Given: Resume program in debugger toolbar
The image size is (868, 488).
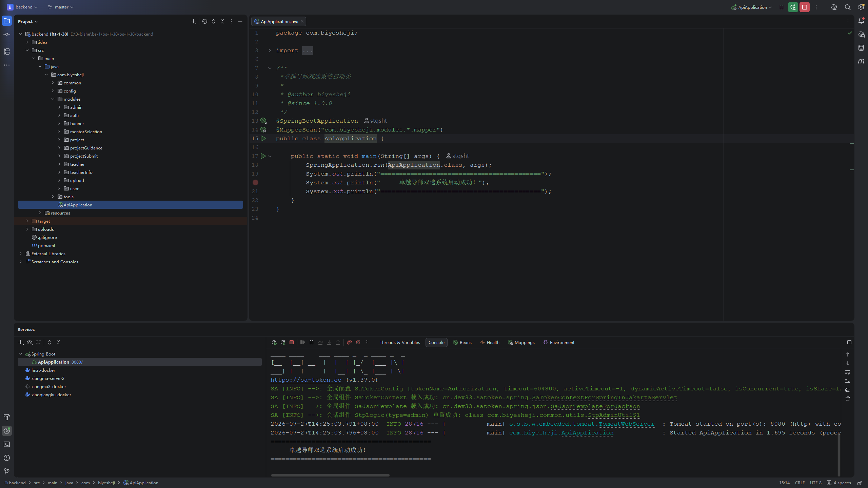Looking at the screenshot, I should (x=303, y=343).
